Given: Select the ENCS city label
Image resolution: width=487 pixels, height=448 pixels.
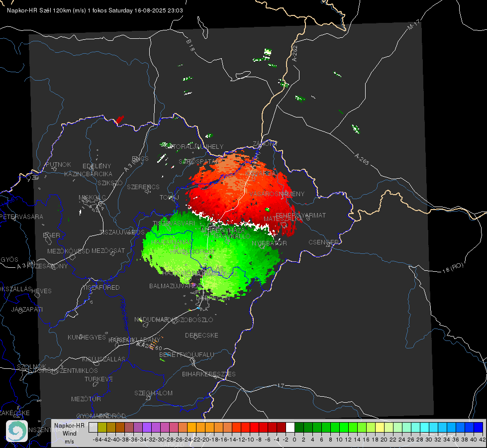Looking at the screenshot, I should 140,159.
